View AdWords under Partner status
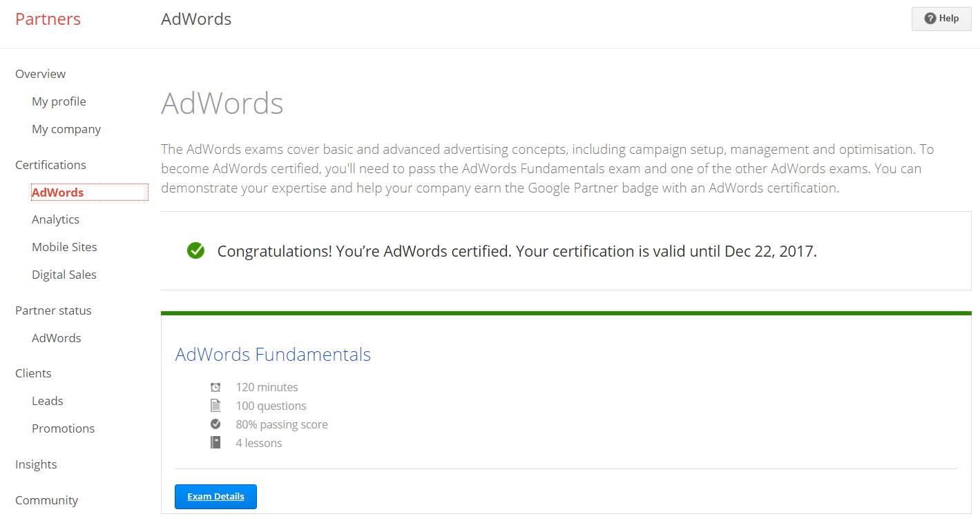Screen dimensions: 980x523 tap(56, 337)
